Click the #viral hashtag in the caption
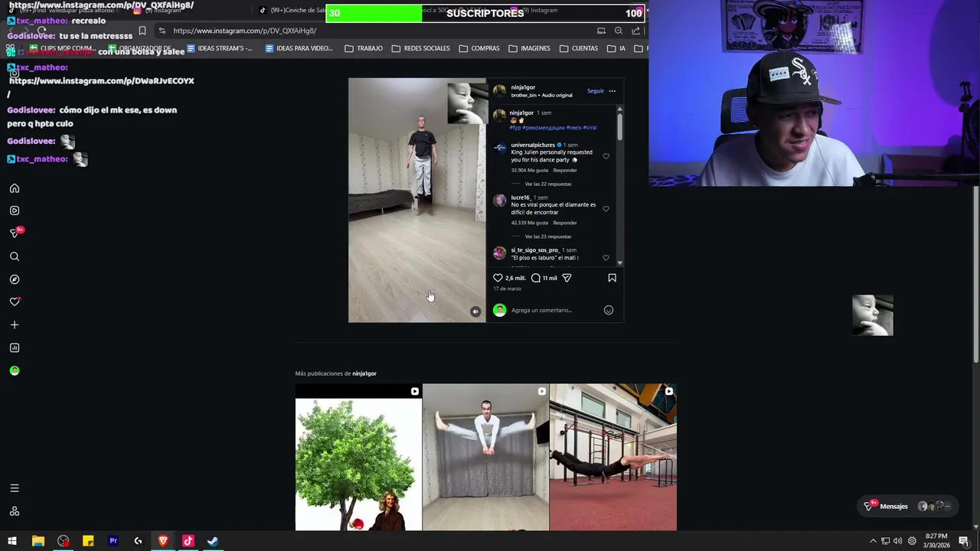 click(590, 128)
